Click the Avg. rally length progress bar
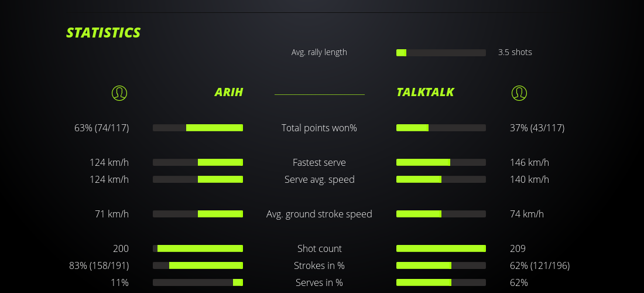 pyautogui.click(x=441, y=53)
